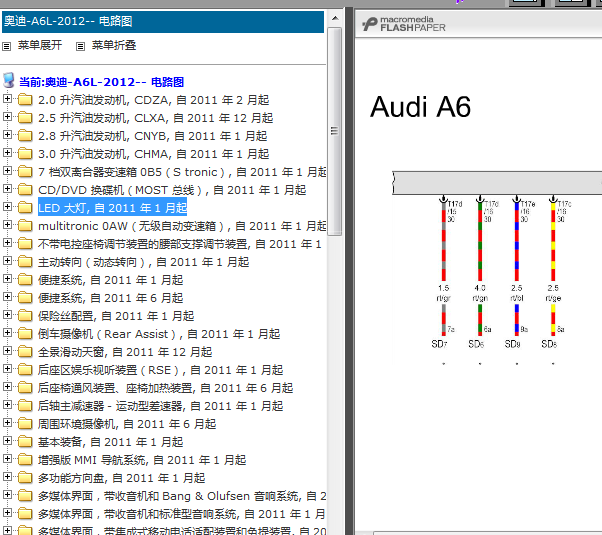Select 2.0 升汽油发动机, CDZA tree item
Image resolution: width=602 pixels, height=535 pixels.
click(154, 100)
